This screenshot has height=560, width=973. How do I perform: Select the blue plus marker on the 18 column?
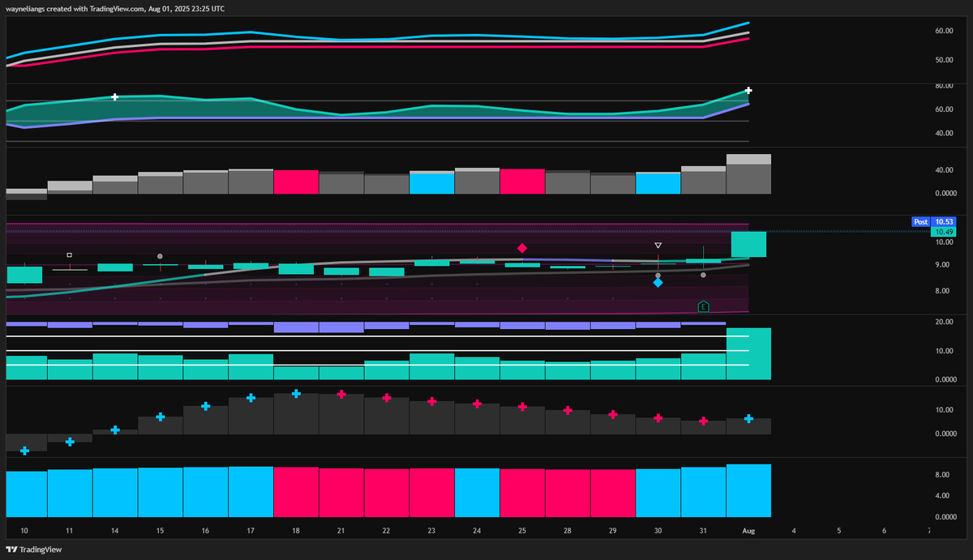click(x=297, y=393)
